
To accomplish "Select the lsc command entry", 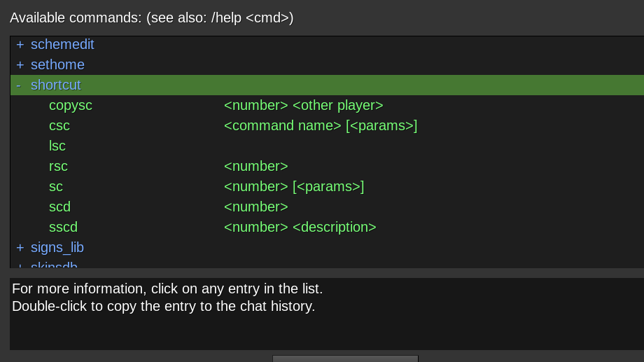I will (x=57, y=146).
